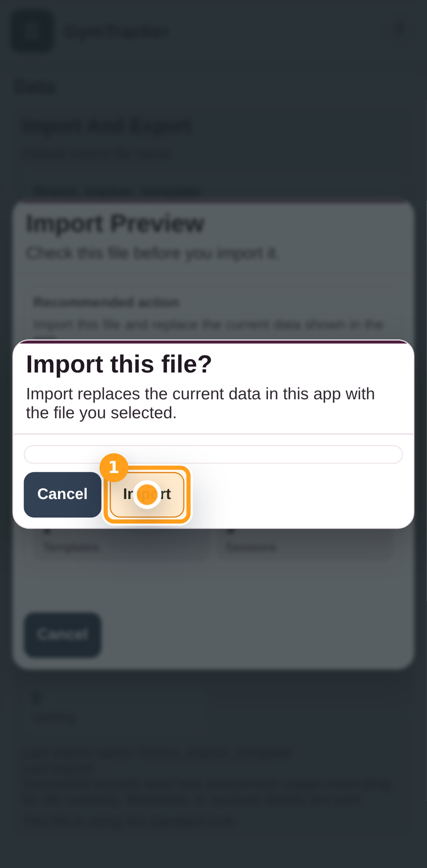Click Cancel in the Import this file dialog

click(x=62, y=494)
